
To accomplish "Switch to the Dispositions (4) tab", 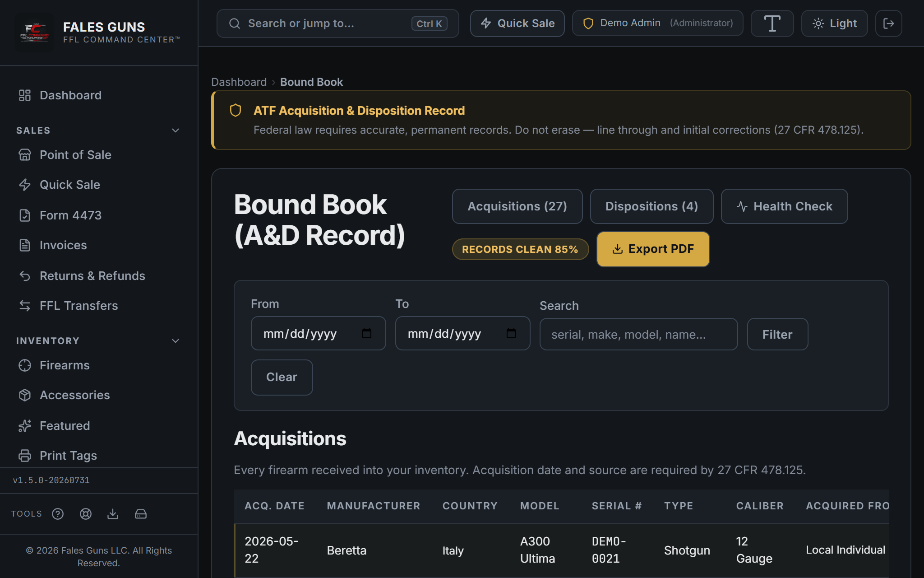I will coord(651,206).
